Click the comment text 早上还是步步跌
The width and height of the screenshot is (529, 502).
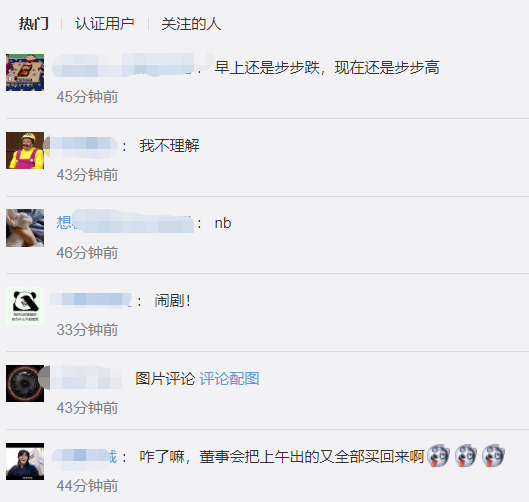click(268, 68)
